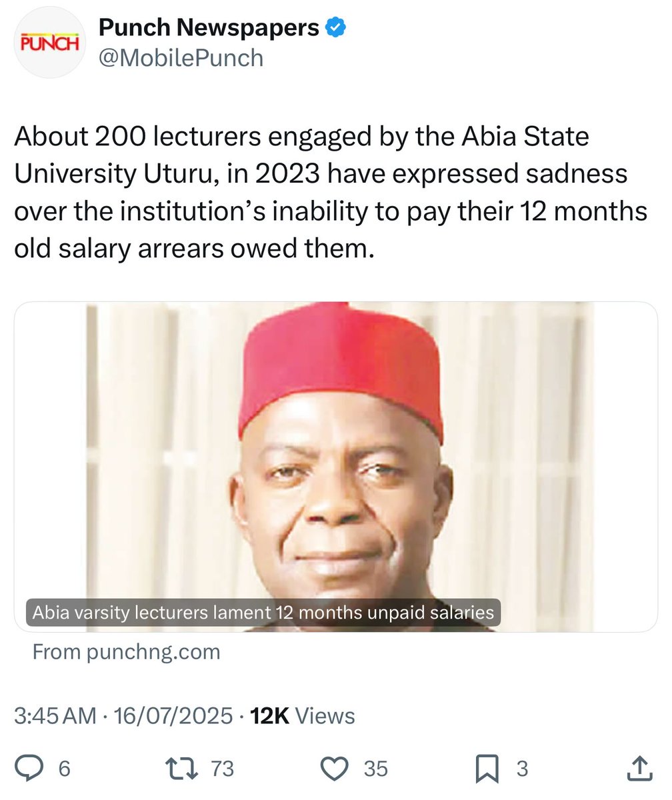Select the tweet body text
The width and height of the screenshot is (672, 800).
331,193
